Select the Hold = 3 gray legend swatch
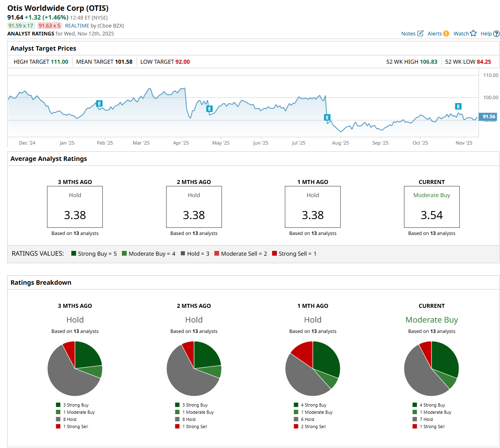Screen dimensions: 500x448 pos(183,253)
